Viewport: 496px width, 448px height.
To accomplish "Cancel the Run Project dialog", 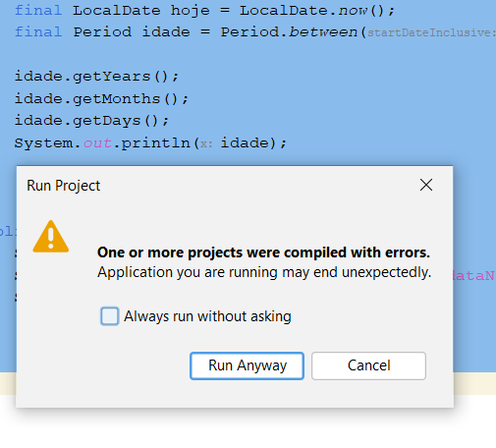I will pos(368,365).
